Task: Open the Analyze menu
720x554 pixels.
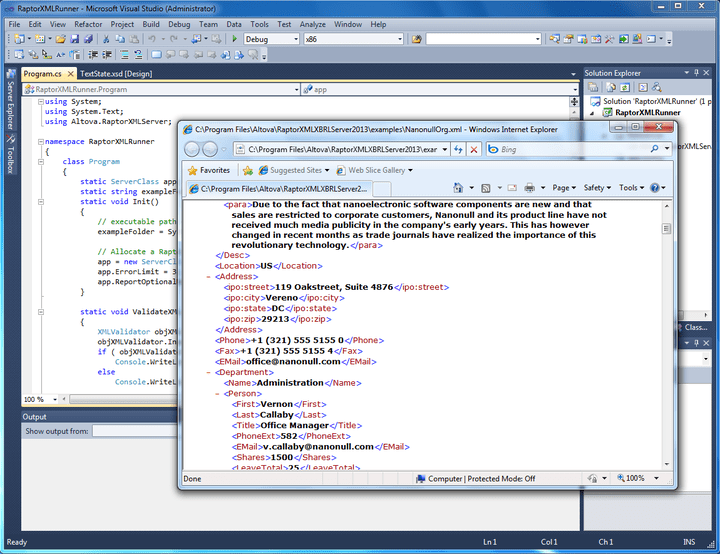Action: point(312,24)
